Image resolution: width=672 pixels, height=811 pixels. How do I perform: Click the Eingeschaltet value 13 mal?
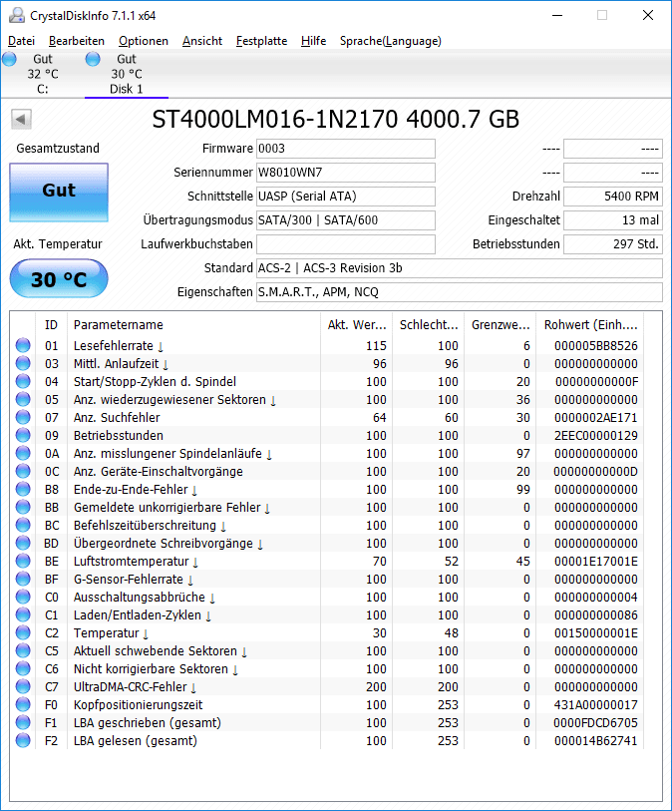[x=613, y=219]
